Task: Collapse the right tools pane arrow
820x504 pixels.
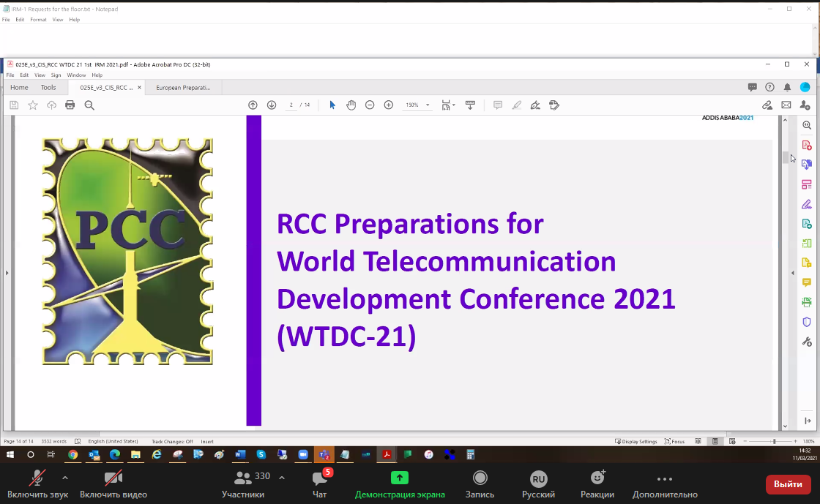Action: 793,273
